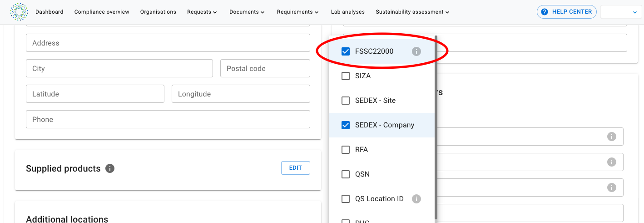Click the Phone input field
The width and height of the screenshot is (644, 223).
(168, 119)
